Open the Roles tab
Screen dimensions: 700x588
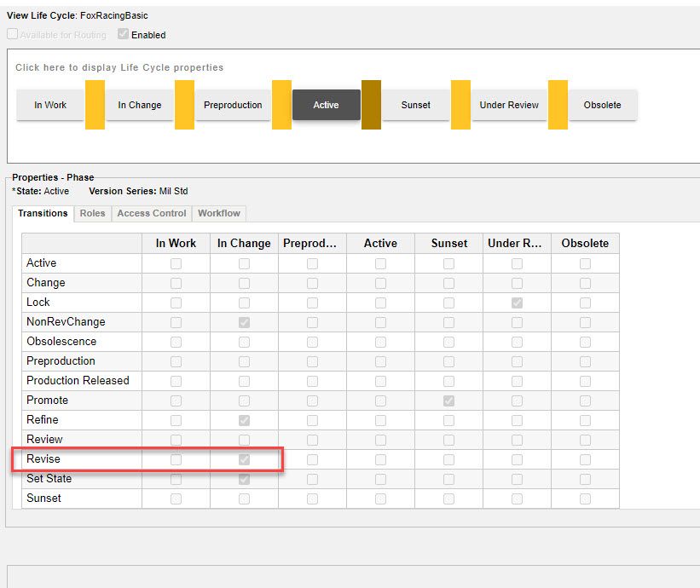point(92,213)
